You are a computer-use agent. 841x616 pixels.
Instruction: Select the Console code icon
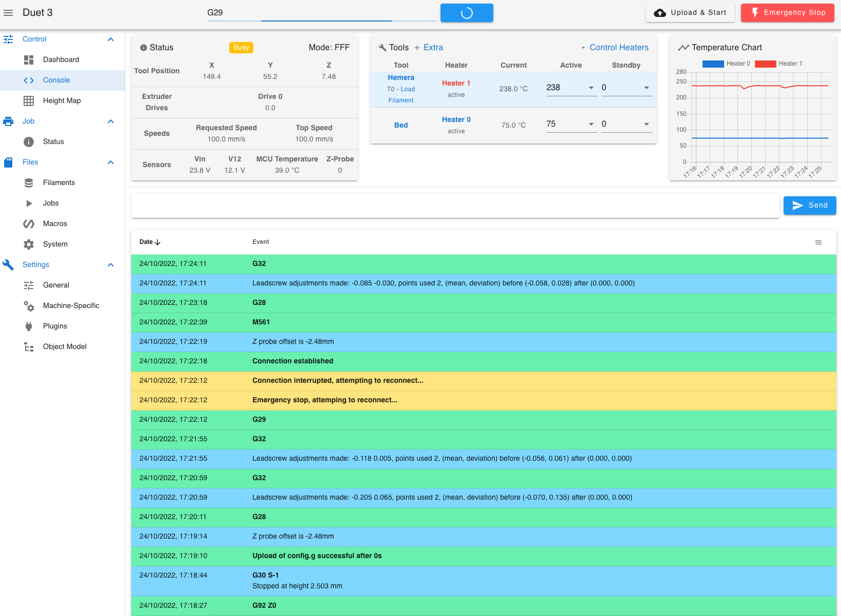pos(29,80)
